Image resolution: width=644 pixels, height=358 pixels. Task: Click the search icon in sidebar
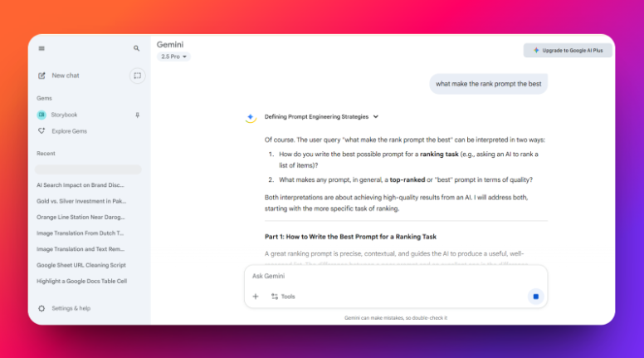pos(137,49)
